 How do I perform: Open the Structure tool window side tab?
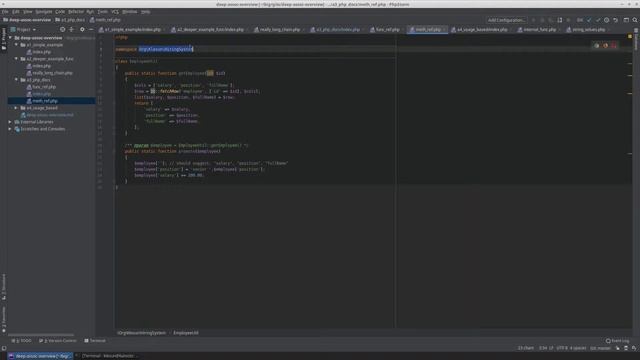click(4, 287)
